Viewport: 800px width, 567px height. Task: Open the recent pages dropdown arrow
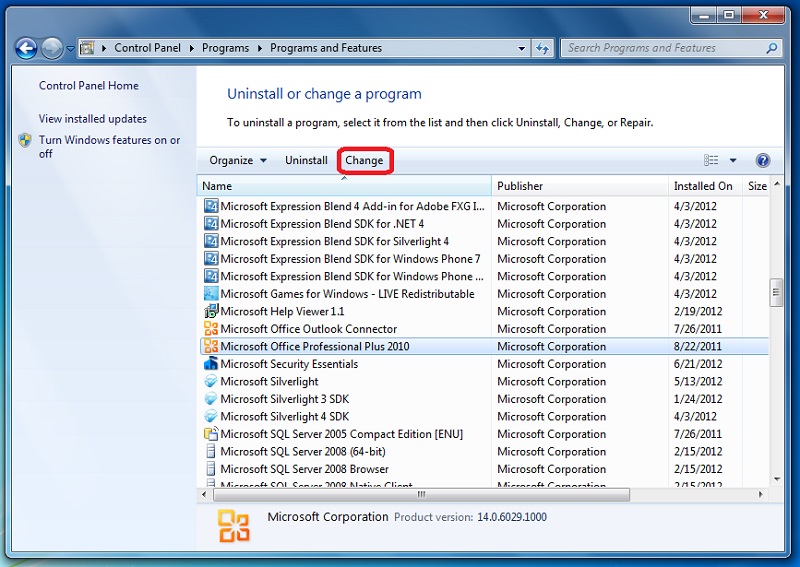point(70,49)
